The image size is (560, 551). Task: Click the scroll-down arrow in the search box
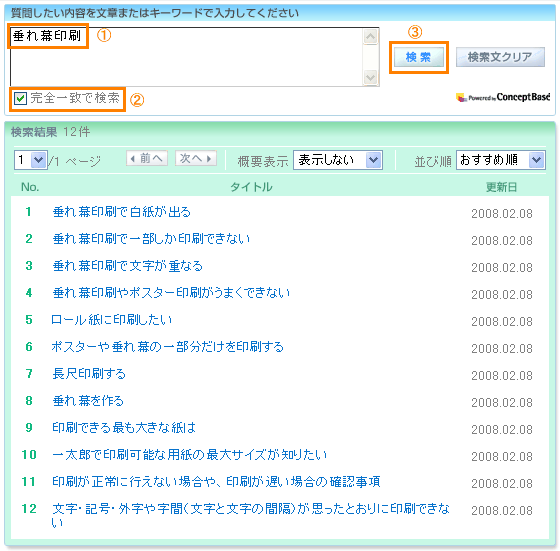point(370,77)
